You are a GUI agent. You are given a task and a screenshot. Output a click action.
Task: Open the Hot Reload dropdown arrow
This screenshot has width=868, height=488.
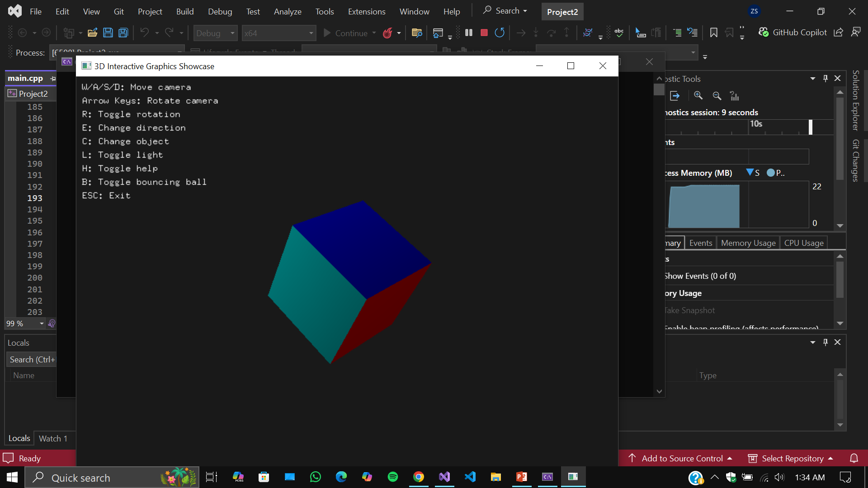pos(399,33)
